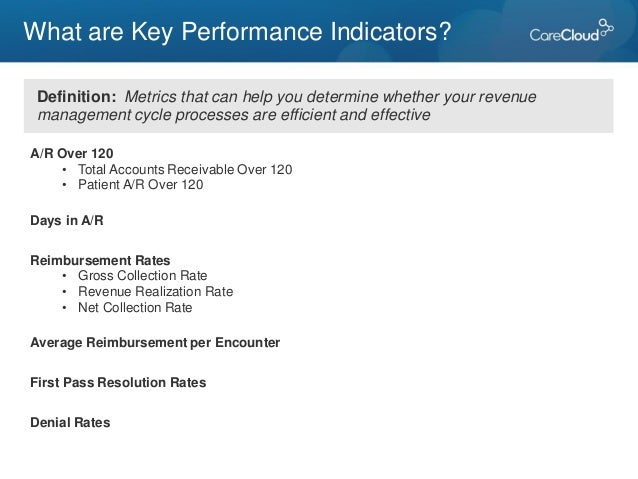The height and width of the screenshot is (479, 638).
Task: Click the A/R Over 120 heading
Action: 72,153
